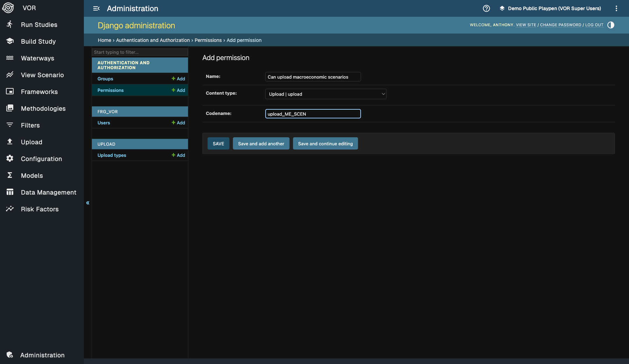
Task: Click the Configuration gear icon
Action: tap(10, 159)
